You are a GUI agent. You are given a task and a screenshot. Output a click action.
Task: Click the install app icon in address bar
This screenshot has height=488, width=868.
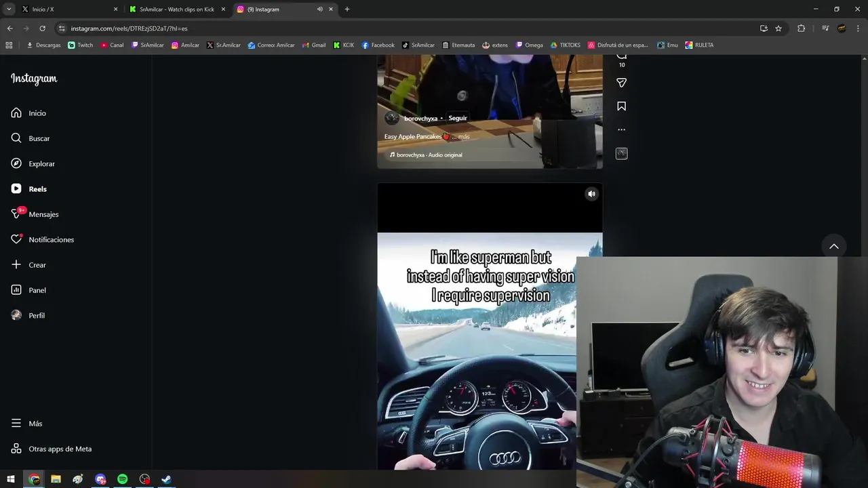click(764, 28)
